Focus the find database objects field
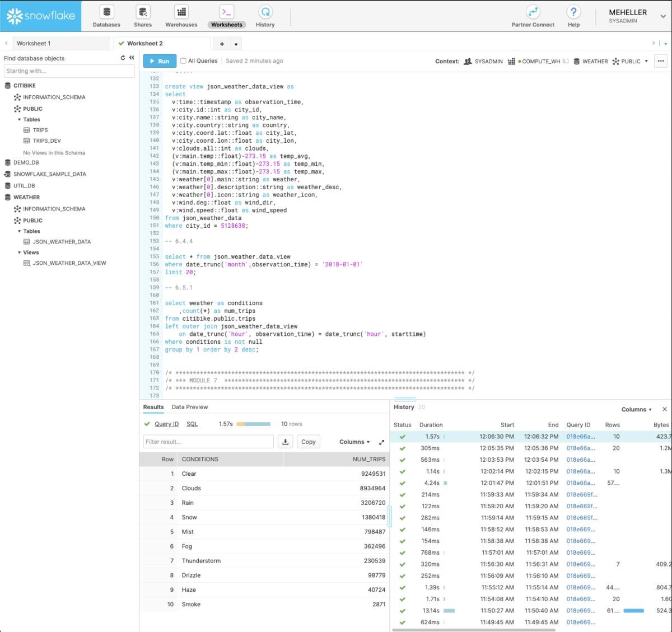 [x=69, y=71]
